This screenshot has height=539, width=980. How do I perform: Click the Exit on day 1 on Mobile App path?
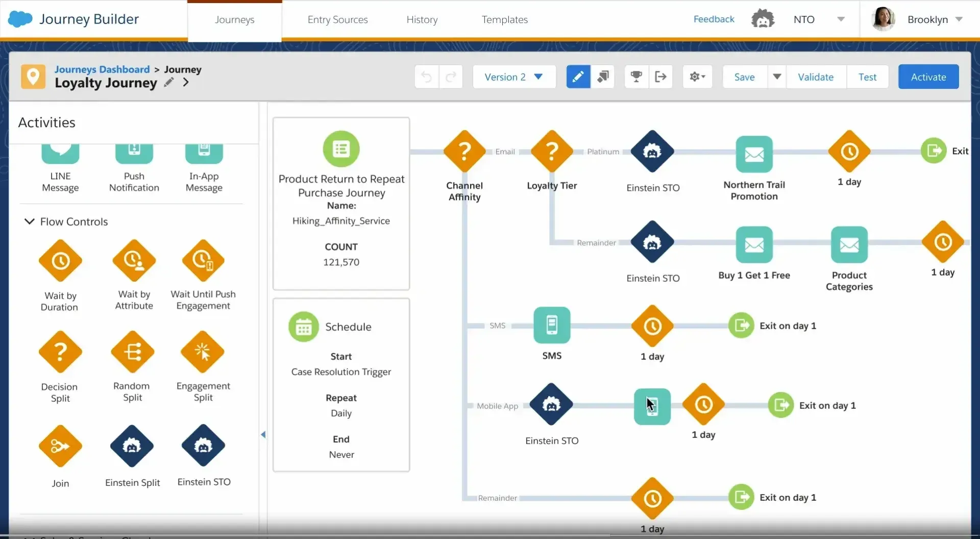(781, 405)
